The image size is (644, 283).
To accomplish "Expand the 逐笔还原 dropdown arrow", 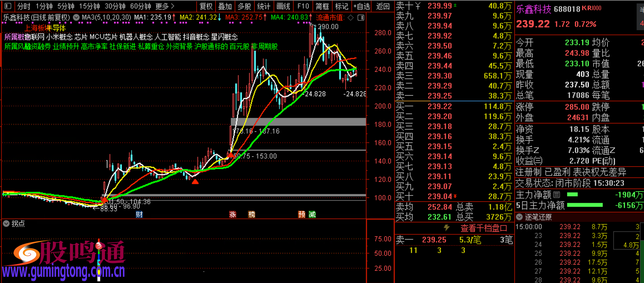I will pos(519,217).
